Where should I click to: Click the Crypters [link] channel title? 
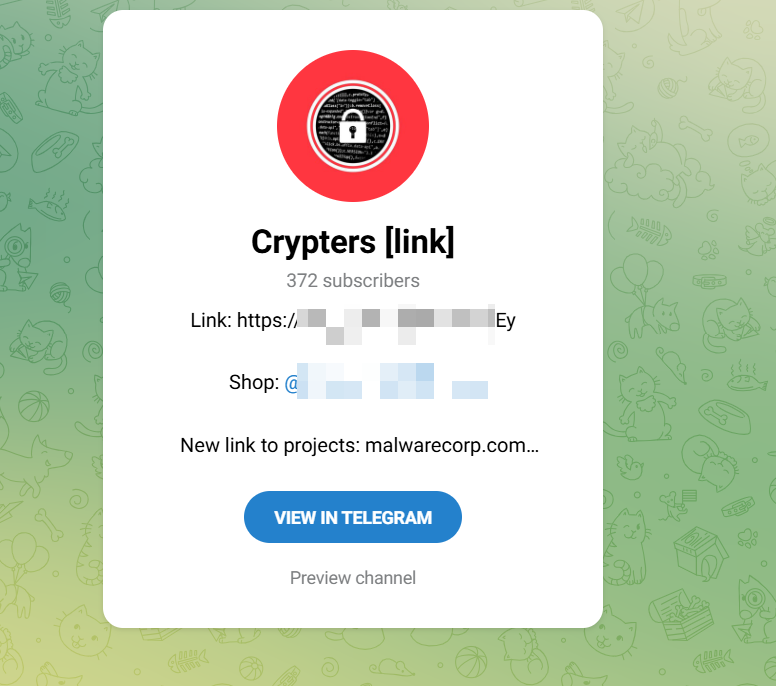353,242
